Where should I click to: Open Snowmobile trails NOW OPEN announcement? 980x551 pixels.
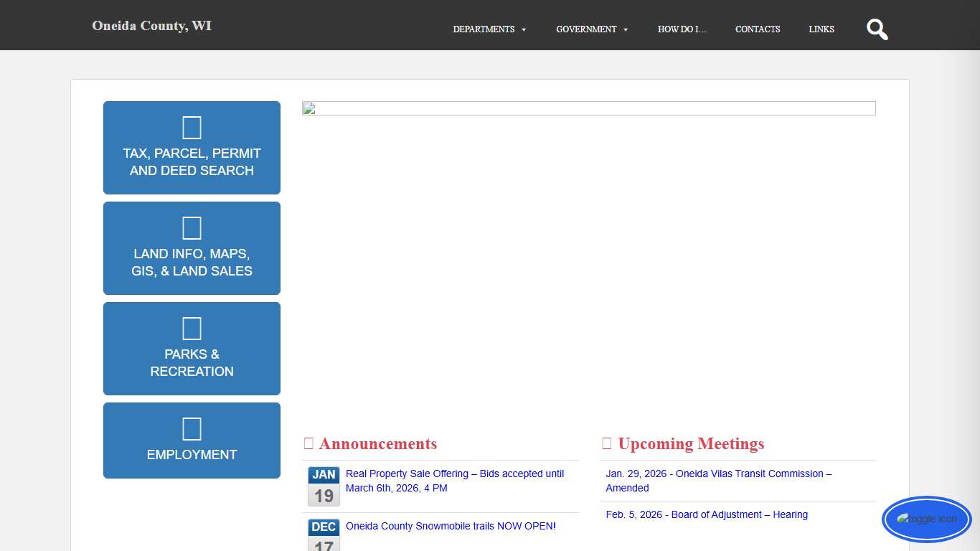(x=451, y=526)
